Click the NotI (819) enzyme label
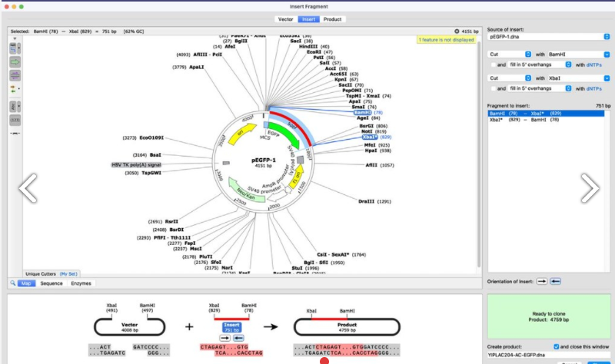The image size is (615, 364). click(374, 131)
